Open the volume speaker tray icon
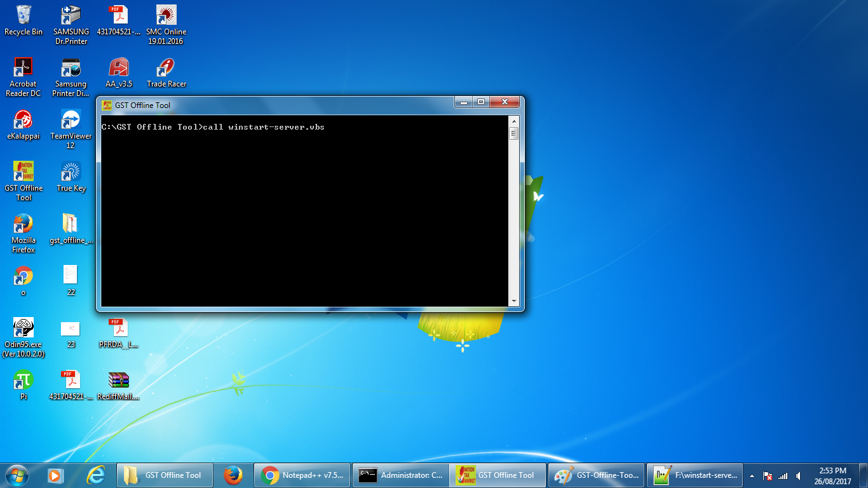 (x=798, y=475)
